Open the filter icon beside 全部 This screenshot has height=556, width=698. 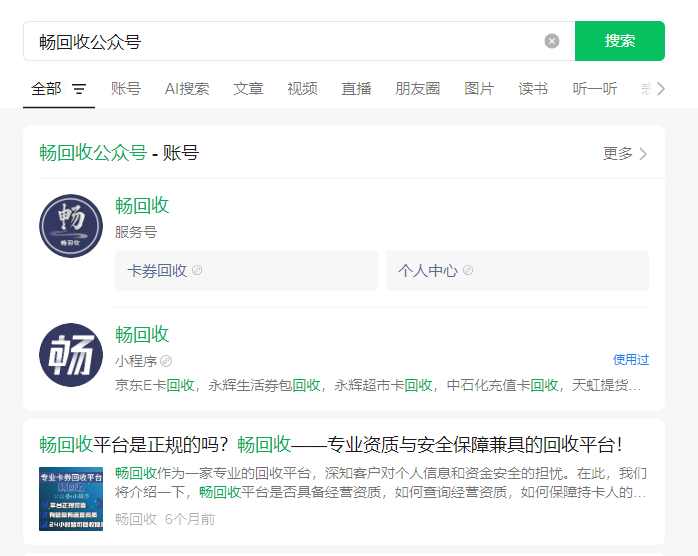tap(79, 89)
